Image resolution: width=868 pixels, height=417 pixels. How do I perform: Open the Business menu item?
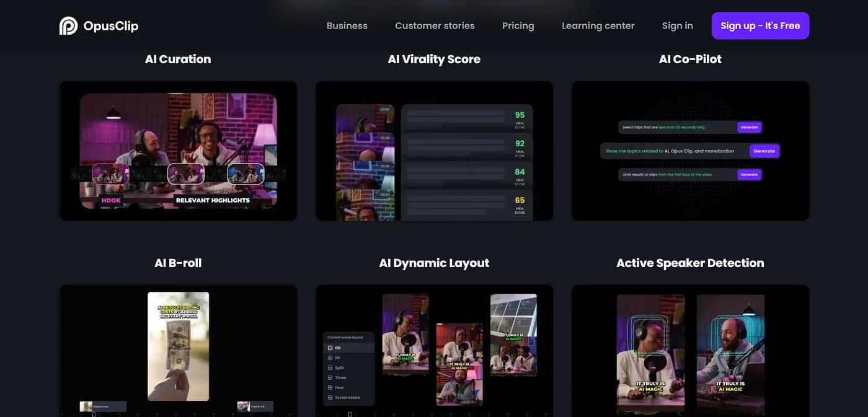click(x=347, y=26)
